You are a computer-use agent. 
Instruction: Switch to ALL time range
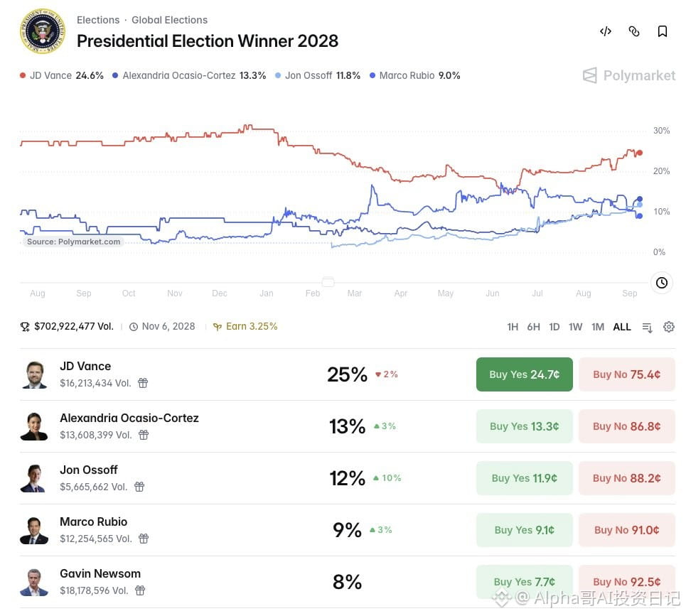622,327
